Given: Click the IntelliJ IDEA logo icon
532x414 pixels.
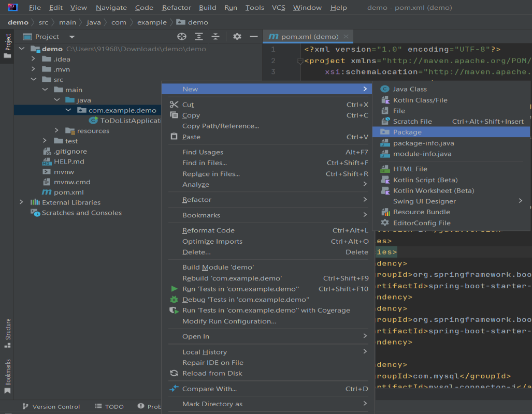Looking at the screenshot, I should coord(13,7).
